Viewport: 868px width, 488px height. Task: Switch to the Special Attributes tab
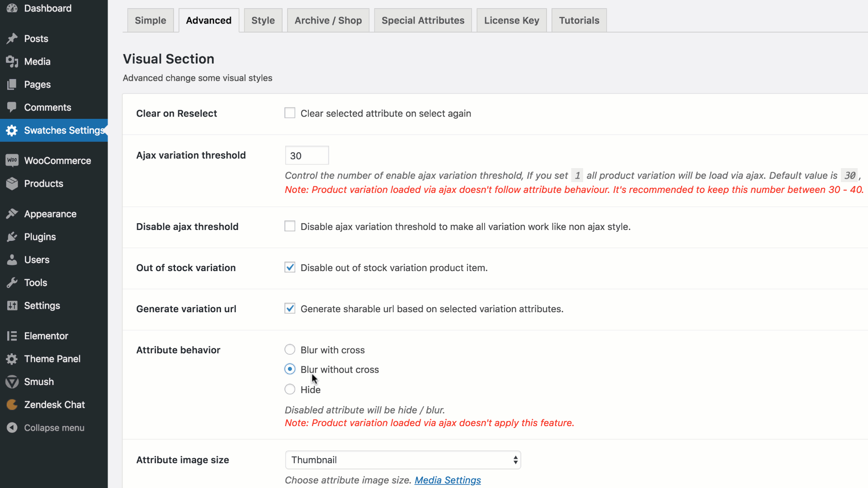(423, 20)
